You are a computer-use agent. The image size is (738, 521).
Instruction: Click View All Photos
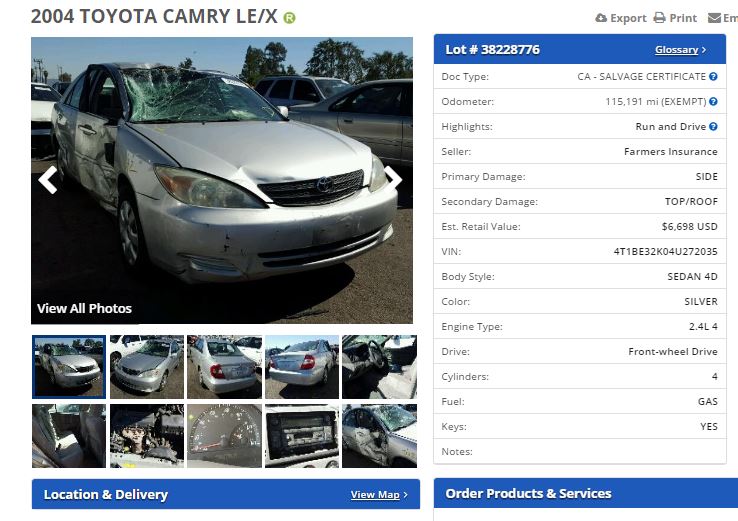pyautogui.click(x=84, y=308)
